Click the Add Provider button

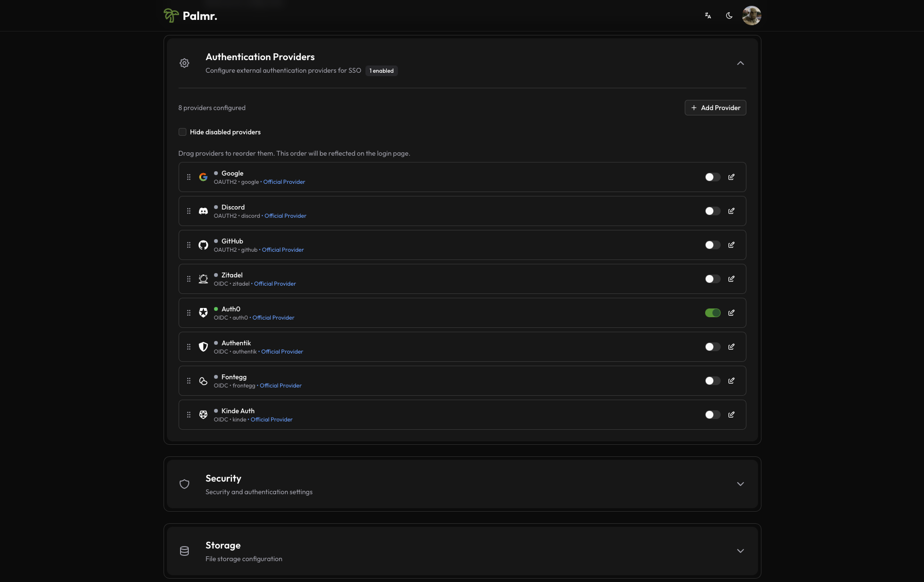click(715, 108)
